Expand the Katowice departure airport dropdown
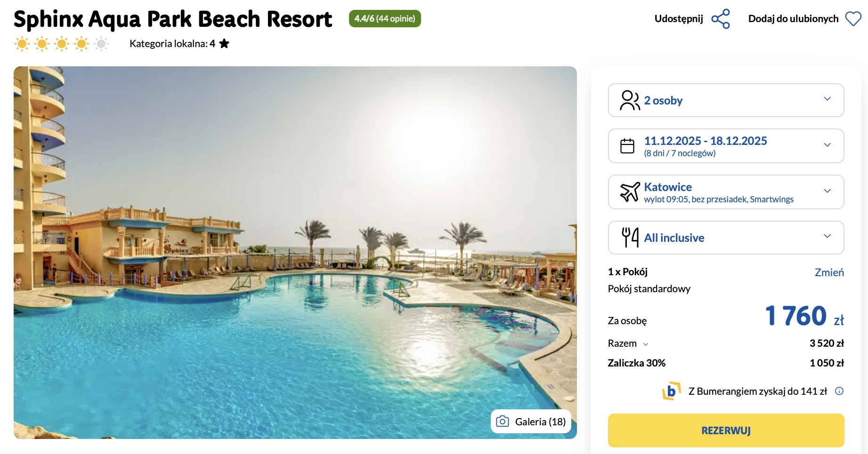Image resolution: width=868 pixels, height=454 pixels. (x=827, y=191)
